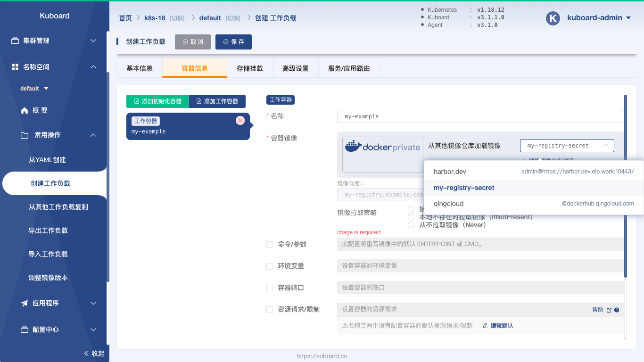Go to 首页 breadcrumb link
Screen dimensions: 644x362
(125, 18)
